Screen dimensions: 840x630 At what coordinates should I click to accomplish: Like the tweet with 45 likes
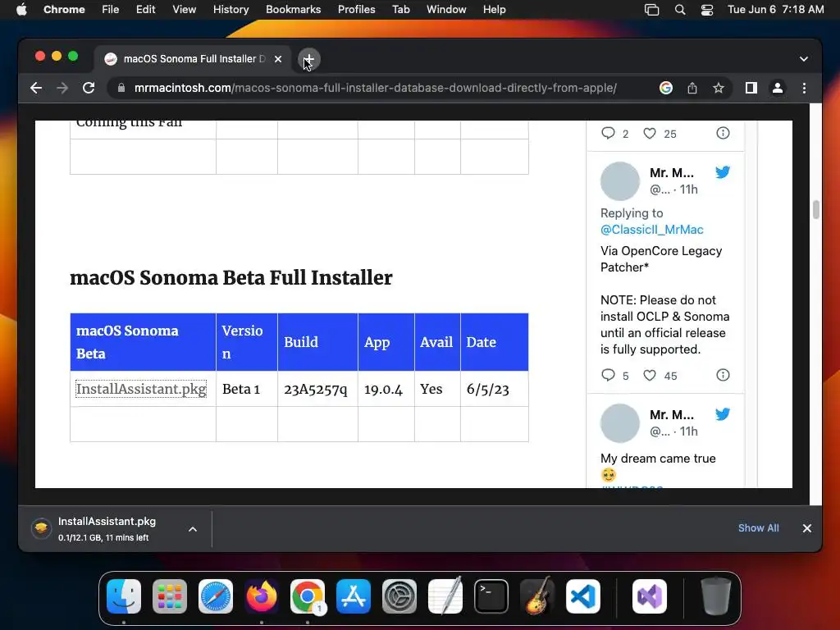pos(650,375)
